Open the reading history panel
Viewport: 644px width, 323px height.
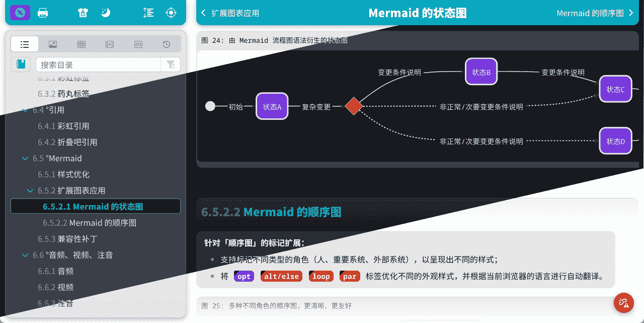click(x=166, y=44)
